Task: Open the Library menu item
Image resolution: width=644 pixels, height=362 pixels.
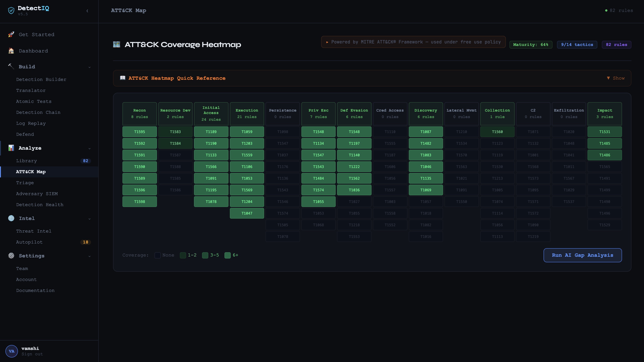Action: point(26,161)
